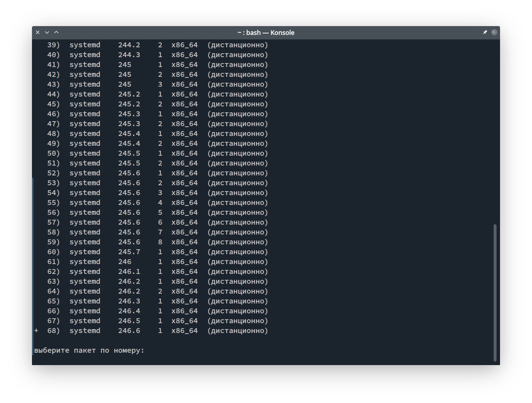The image size is (532, 403).
Task: Select row 65) systemd 246.3
Action: [x=157, y=301]
